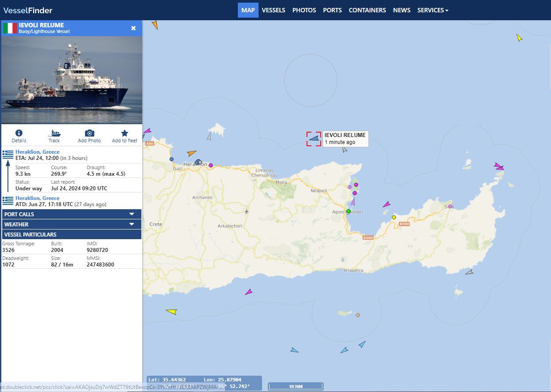The width and height of the screenshot is (551, 392).
Task: Select the green dot at Agios Nikolaos
Action: pos(348,211)
